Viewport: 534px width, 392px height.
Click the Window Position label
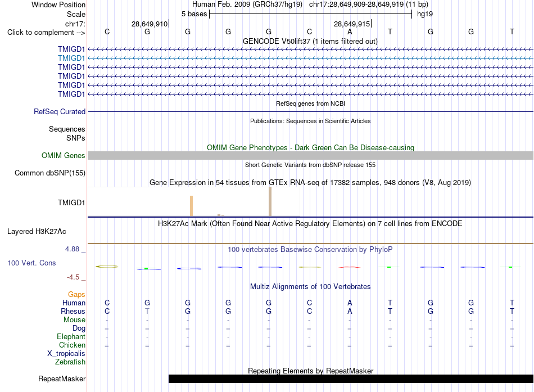click(x=58, y=4)
